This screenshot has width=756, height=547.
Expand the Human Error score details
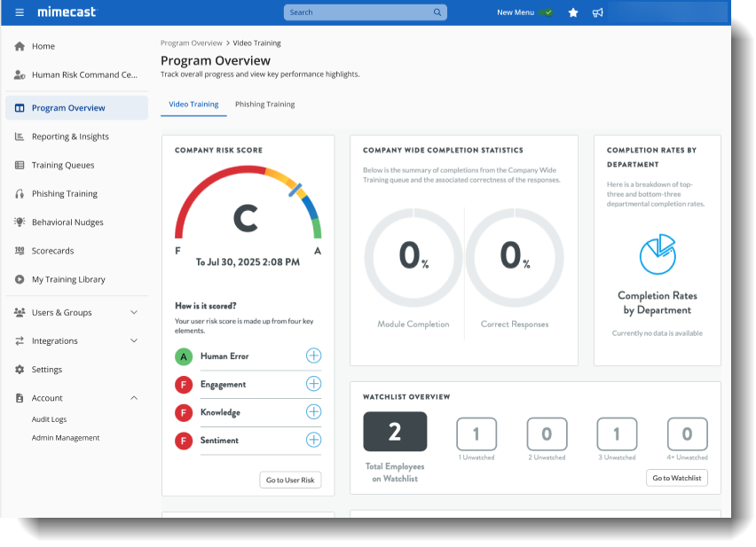pyautogui.click(x=313, y=356)
